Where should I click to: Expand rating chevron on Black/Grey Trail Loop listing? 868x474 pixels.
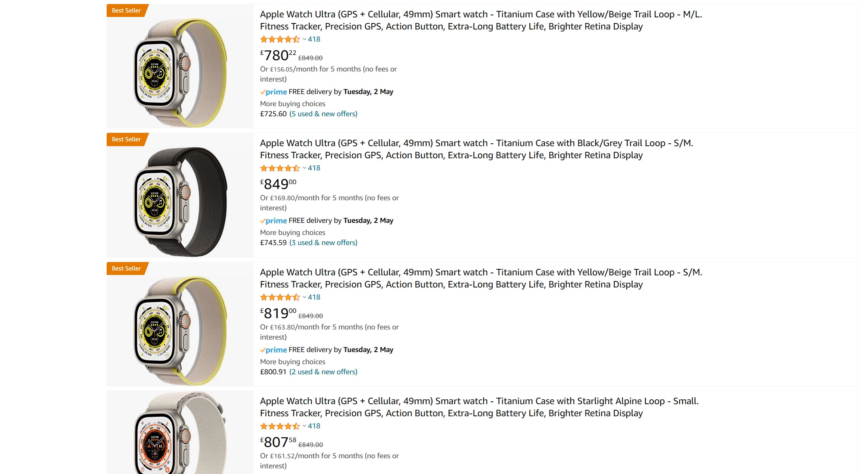point(304,168)
